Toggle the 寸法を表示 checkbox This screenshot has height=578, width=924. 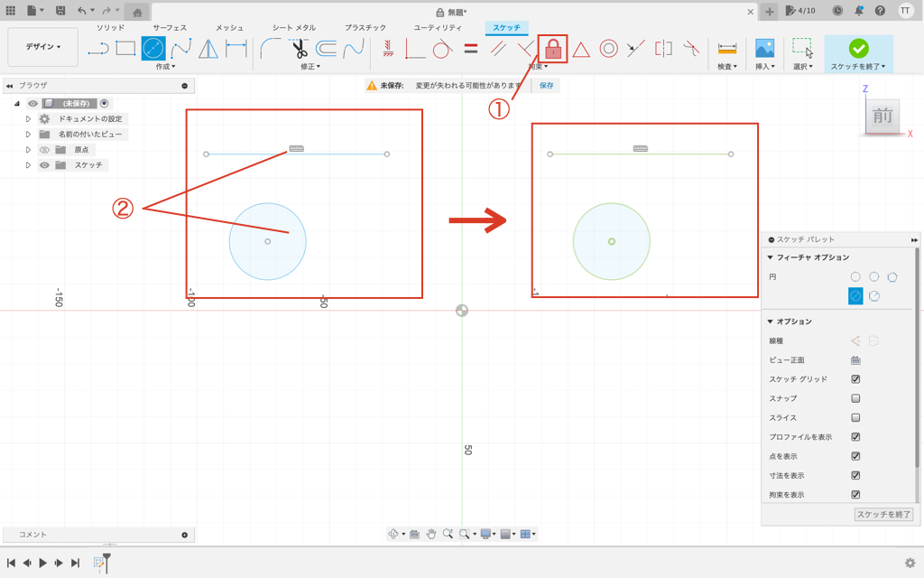click(x=855, y=475)
